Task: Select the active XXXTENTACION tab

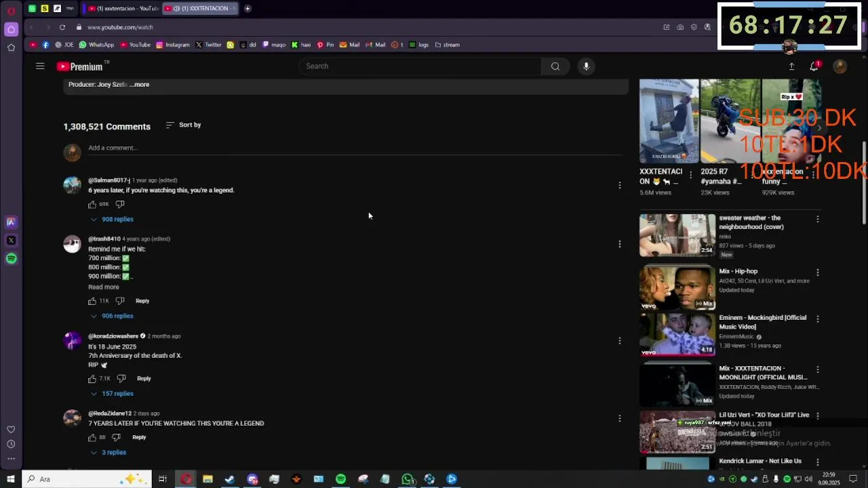Action: tap(200, 9)
